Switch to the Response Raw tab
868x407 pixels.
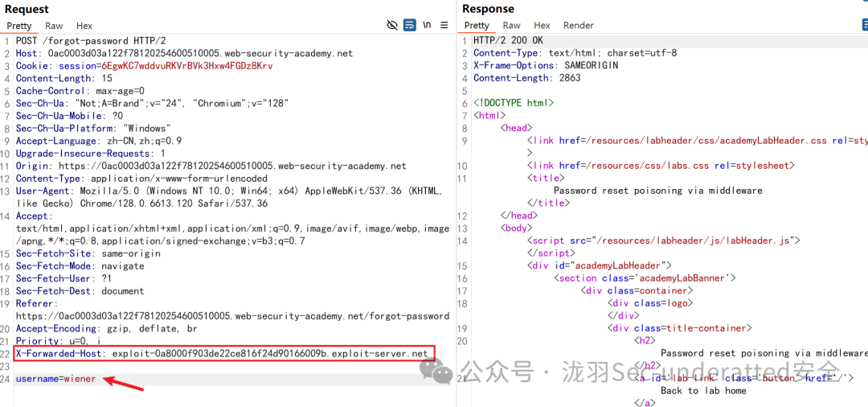coord(511,26)
